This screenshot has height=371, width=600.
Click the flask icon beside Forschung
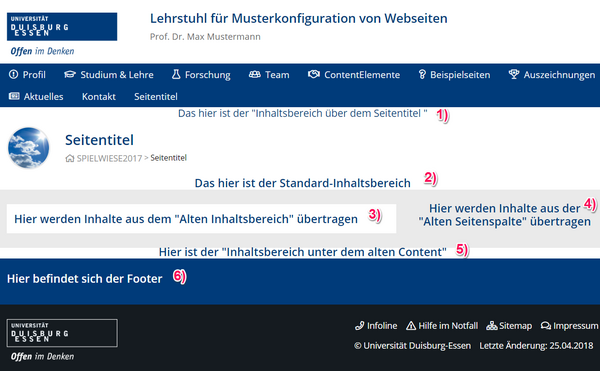tap(176, 74)
